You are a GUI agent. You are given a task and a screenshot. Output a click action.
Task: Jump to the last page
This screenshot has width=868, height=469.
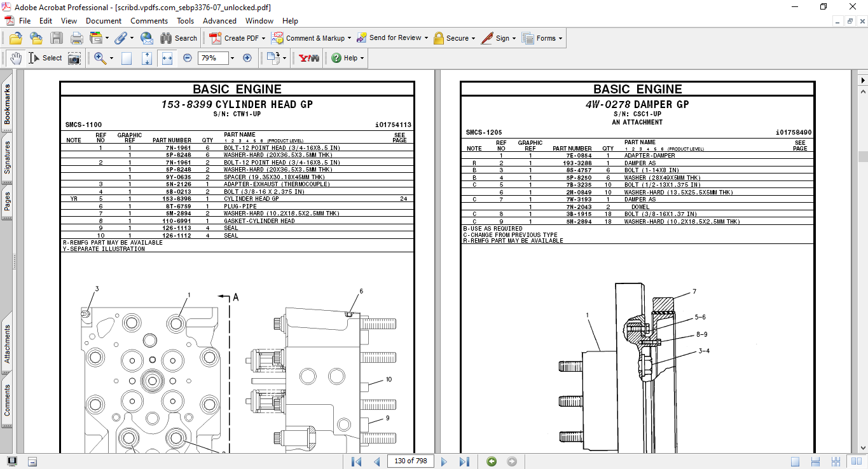click(464, 461)
